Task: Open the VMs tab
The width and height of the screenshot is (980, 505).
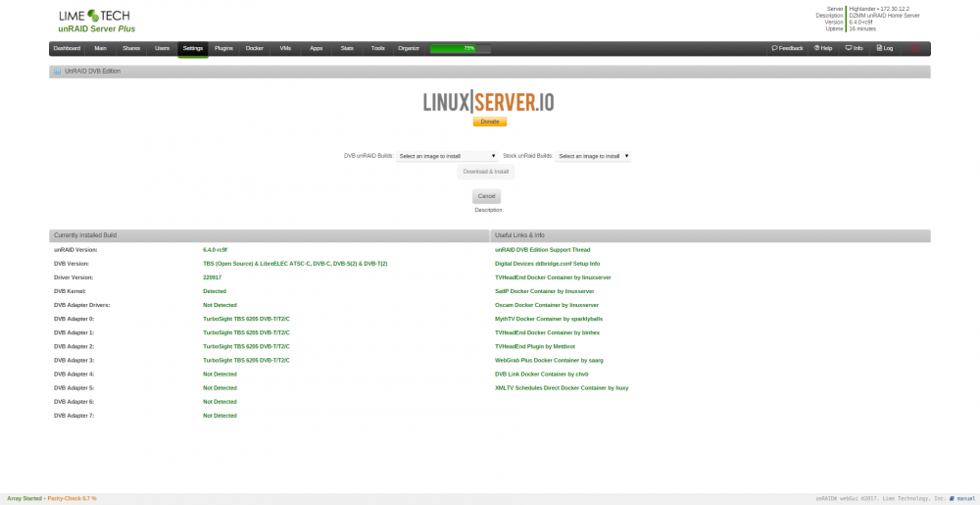Action: pyautogui.click(x=285, y=48)
